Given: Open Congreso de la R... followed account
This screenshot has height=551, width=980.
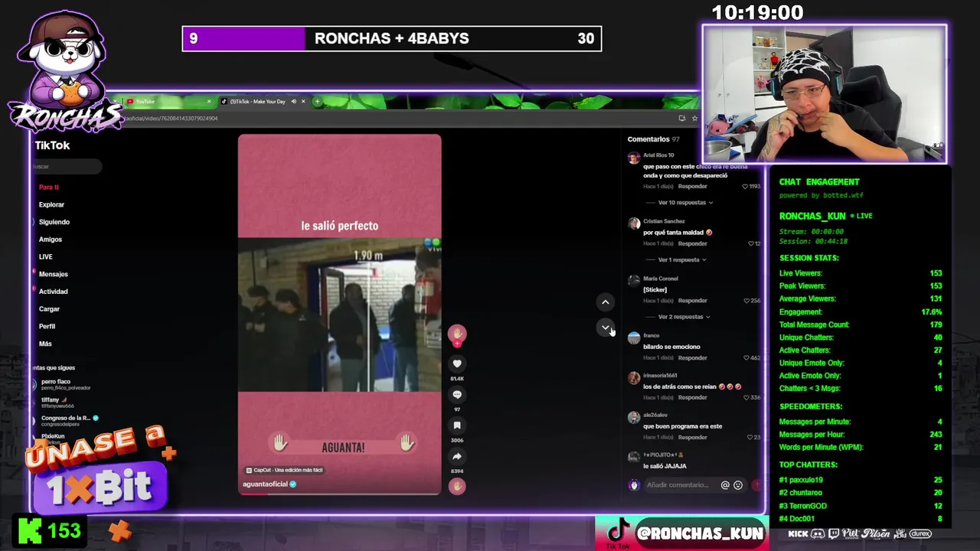Looking at the screenshot, I should [67, 421].
